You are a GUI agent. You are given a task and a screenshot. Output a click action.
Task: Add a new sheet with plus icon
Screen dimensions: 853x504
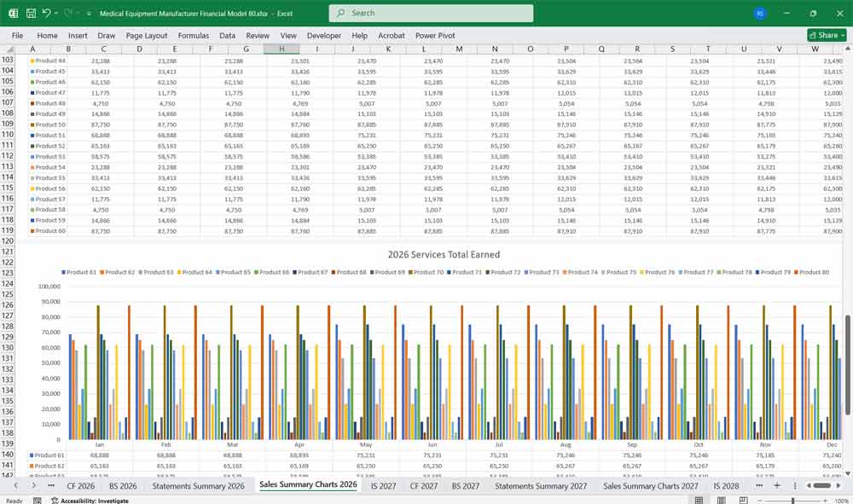776,485
